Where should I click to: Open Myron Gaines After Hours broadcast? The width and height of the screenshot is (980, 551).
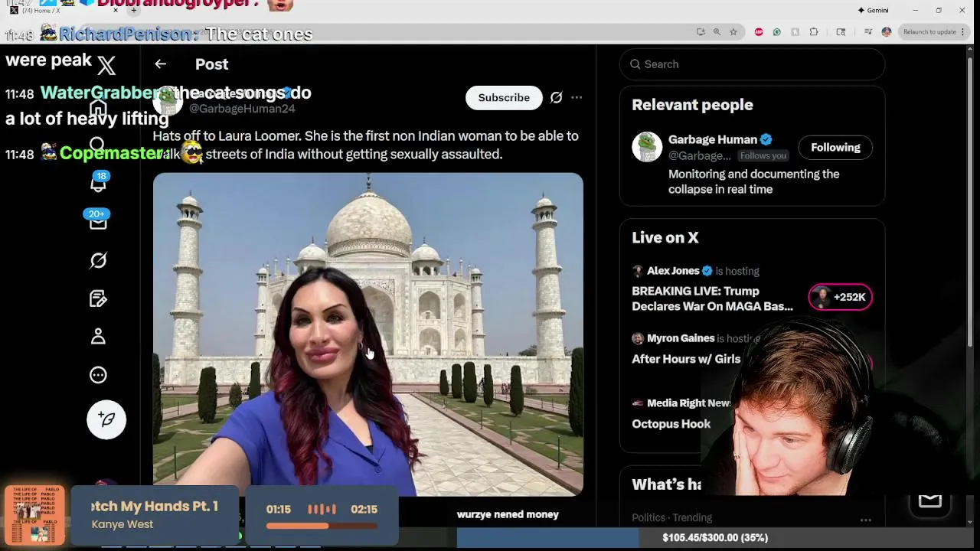coord(686,359)
